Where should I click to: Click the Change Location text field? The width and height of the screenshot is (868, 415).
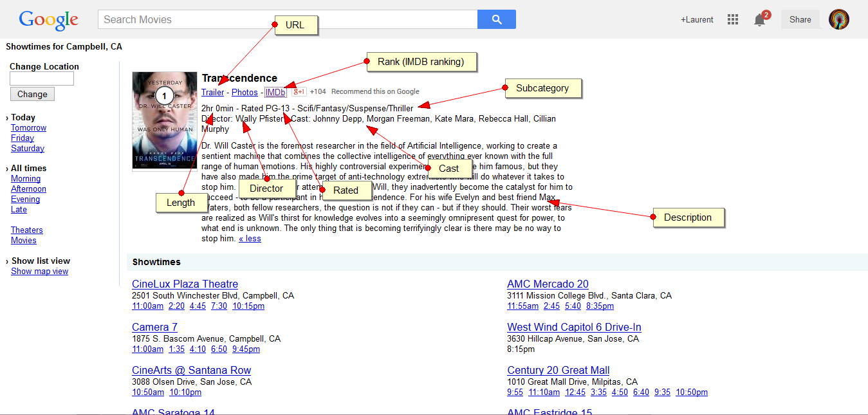click(x=42, y=78)
